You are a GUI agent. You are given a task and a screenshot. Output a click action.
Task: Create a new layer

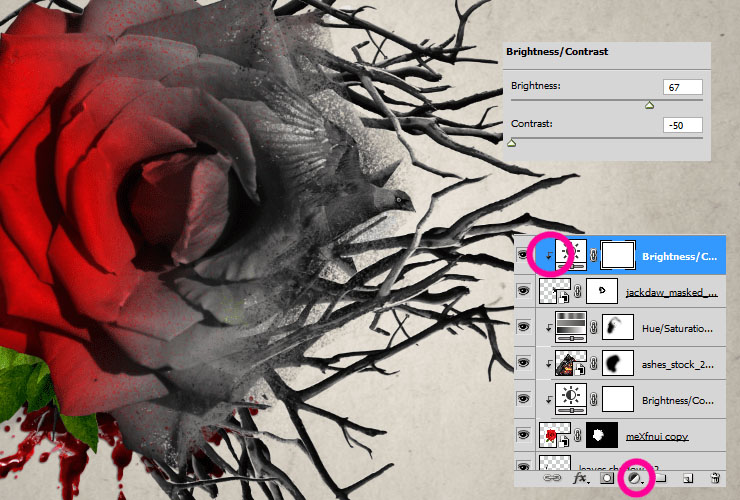688,480
